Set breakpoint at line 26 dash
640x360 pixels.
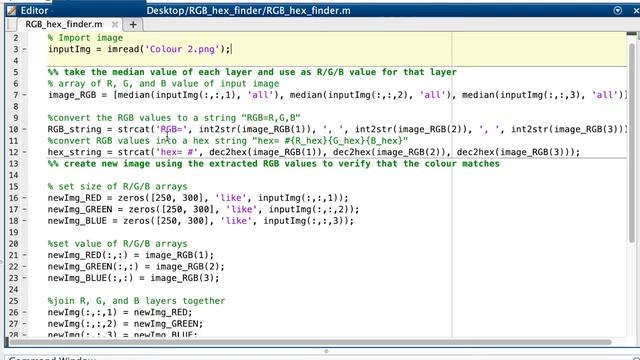[24, 312]
